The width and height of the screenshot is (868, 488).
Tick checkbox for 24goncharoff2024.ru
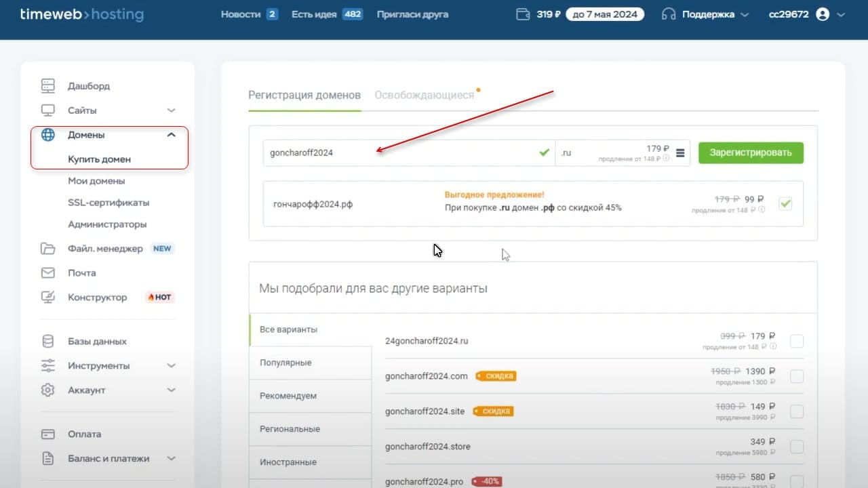click(x=797, y=341)
